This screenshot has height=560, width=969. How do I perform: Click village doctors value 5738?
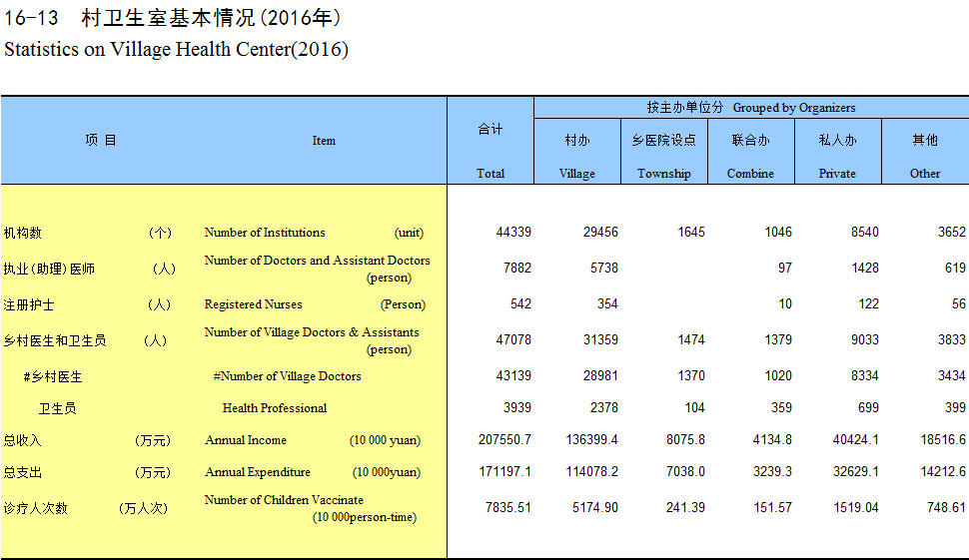[x=603, y=268]
